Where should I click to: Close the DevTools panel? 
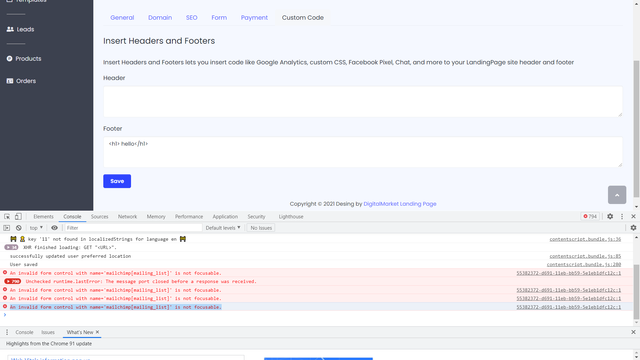point(633,217)
